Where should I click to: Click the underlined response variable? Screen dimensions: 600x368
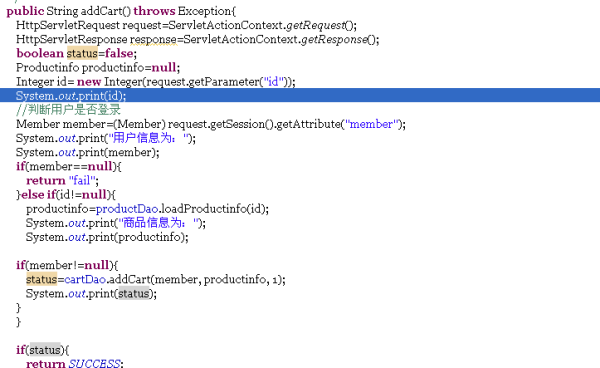coord(153,39)
